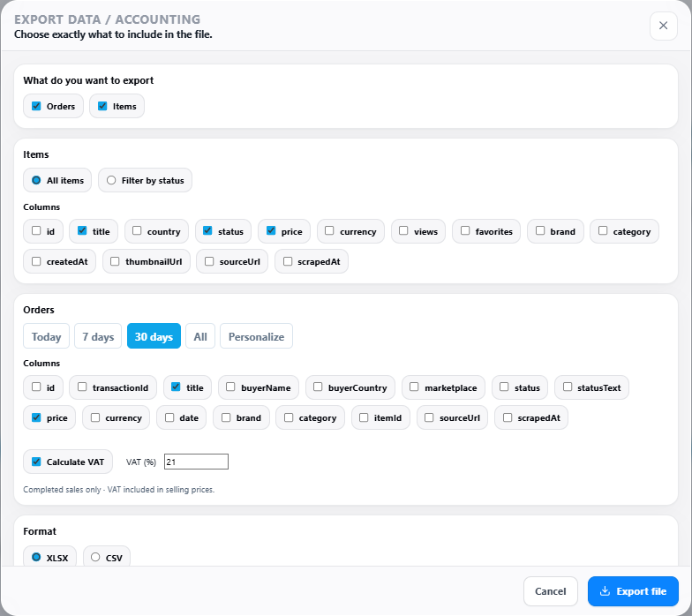Enable the Orders sourceUrl column

(429, 417)
